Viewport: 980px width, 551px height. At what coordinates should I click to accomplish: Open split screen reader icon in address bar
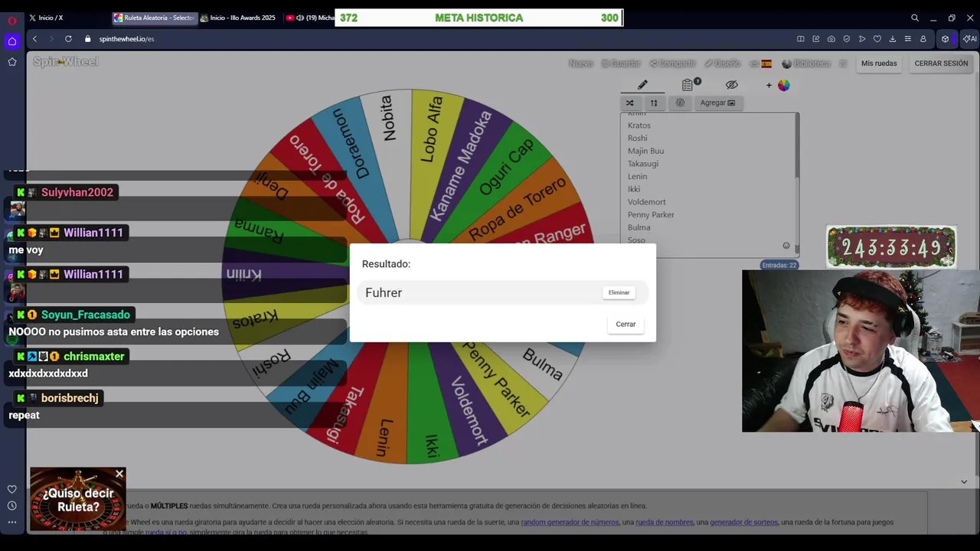point(800,39)
